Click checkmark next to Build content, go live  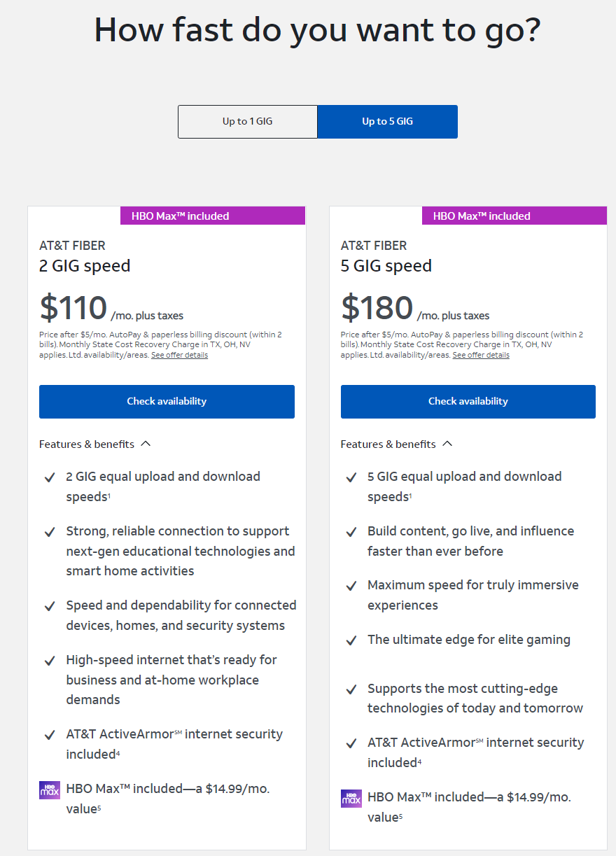(351, 532)
